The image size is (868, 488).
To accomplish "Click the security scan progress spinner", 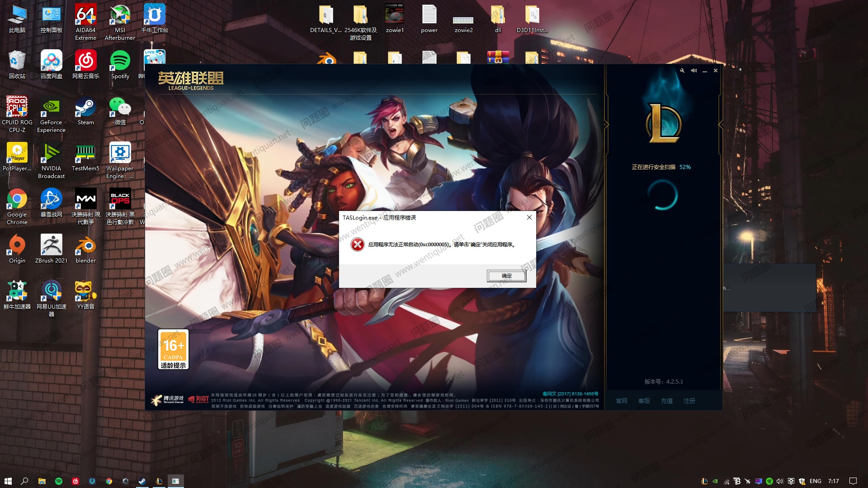I will pos(663,195).
